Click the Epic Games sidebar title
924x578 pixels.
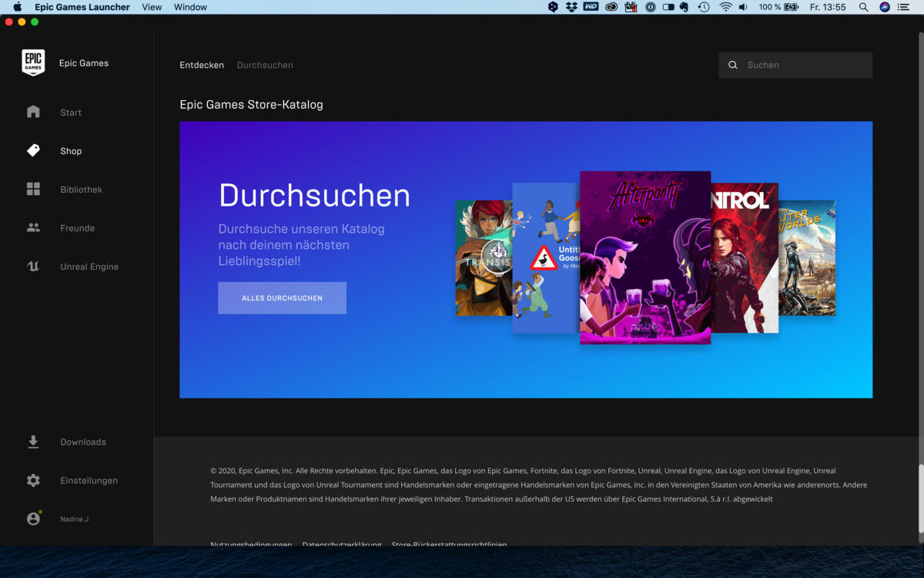(x=84, y=63)
